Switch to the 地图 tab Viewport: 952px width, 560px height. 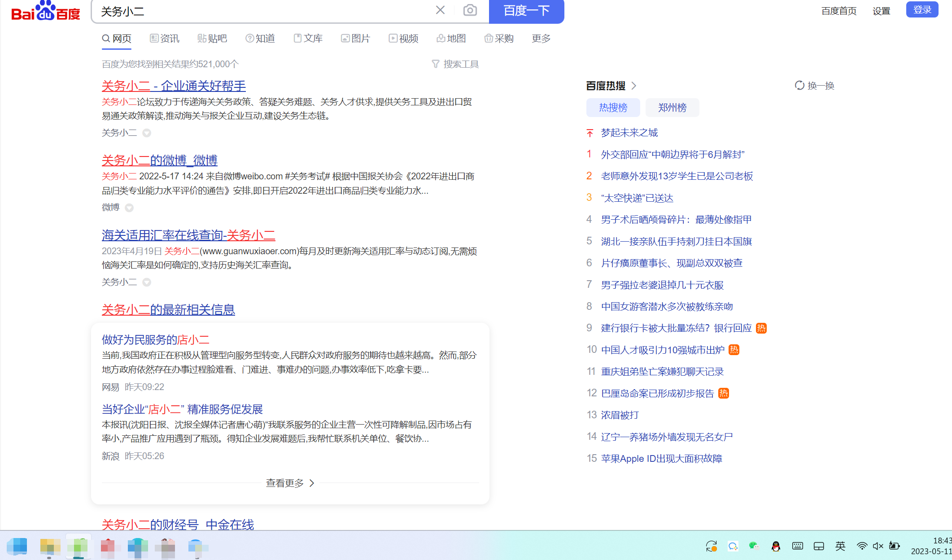451,39
